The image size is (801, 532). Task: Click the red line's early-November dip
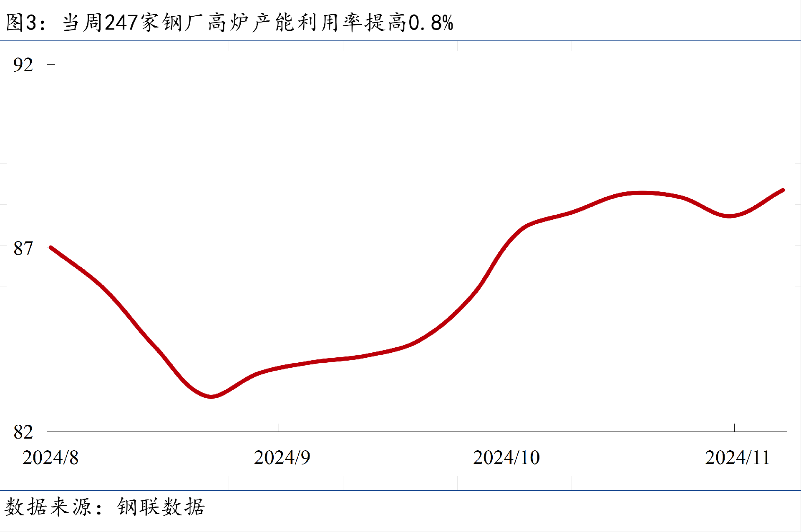(729, 216)
